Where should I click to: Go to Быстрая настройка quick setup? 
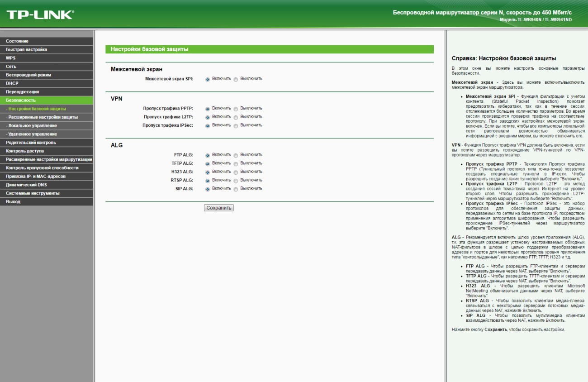click(x=26, y=50)
